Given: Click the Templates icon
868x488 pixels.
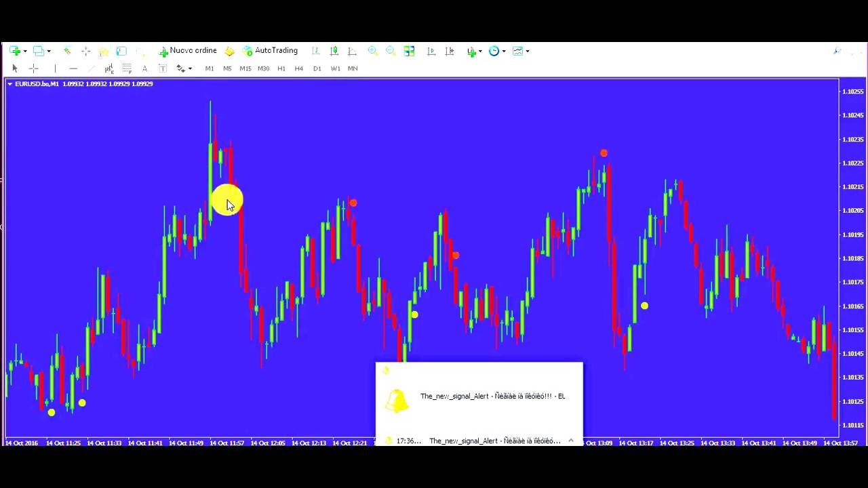Looking at the screenshot, I should click(517, 51).
